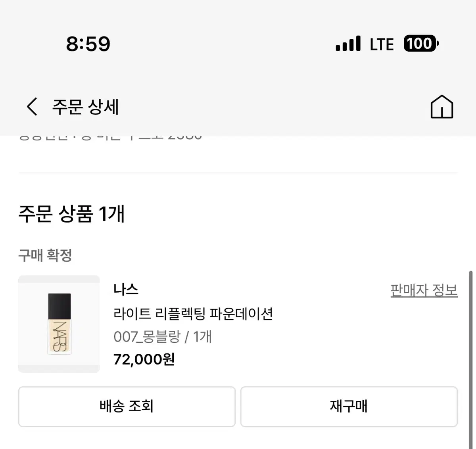Image resolution: width=476 pixels, height=449 pixels.
Task: Tap the cellular signal strength bars
Action: point(347,44)
